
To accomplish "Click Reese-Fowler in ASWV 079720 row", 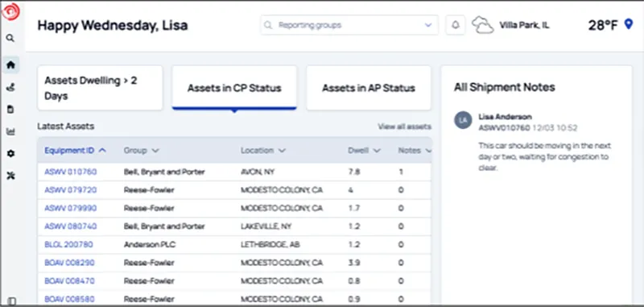I will pyautogui.click(x=149, y=190).
